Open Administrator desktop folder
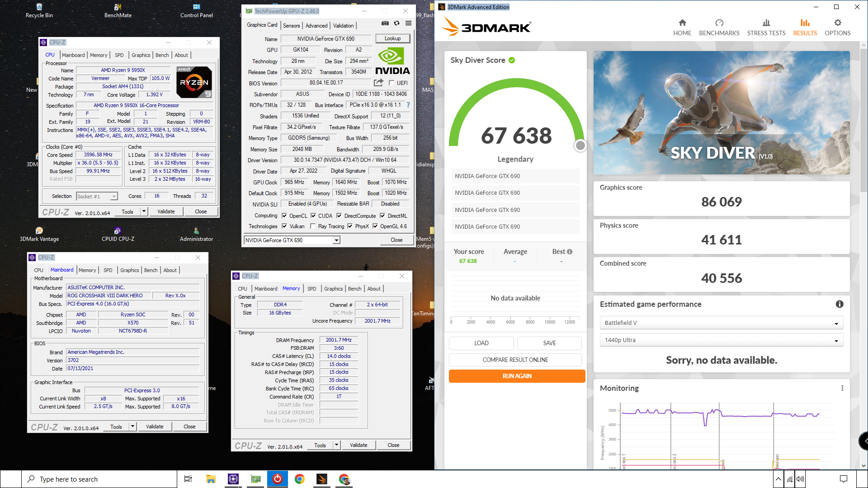868x488 pixels. [x=197, y=234]
